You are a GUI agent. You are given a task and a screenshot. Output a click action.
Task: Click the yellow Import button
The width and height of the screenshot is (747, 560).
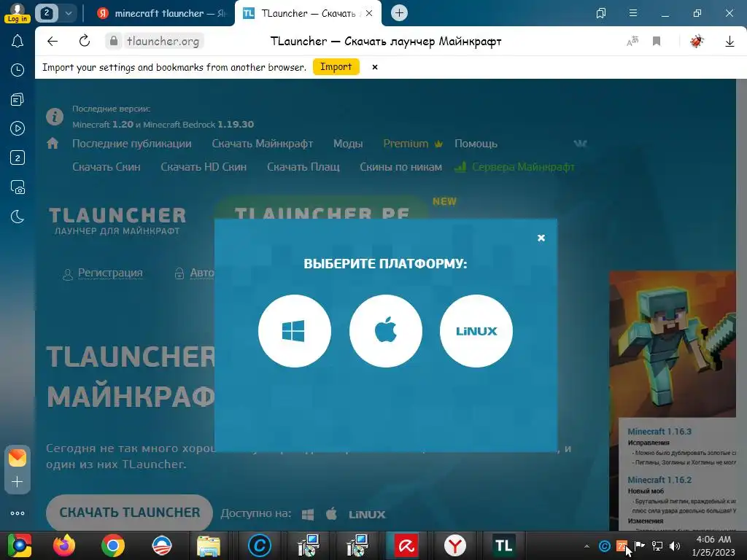coord(336,66)
